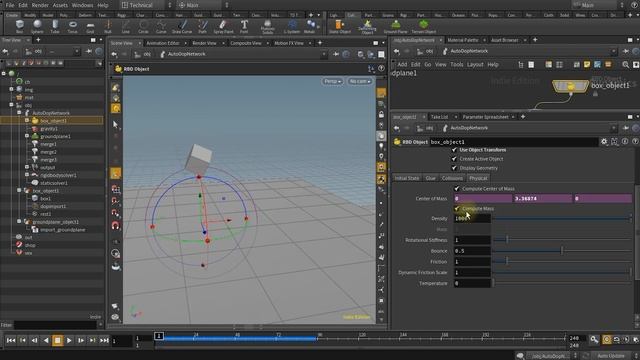Viewport: 640px width, 360px height.
Task: Select the Font shelf tool
Action: [x=244, y=27]
